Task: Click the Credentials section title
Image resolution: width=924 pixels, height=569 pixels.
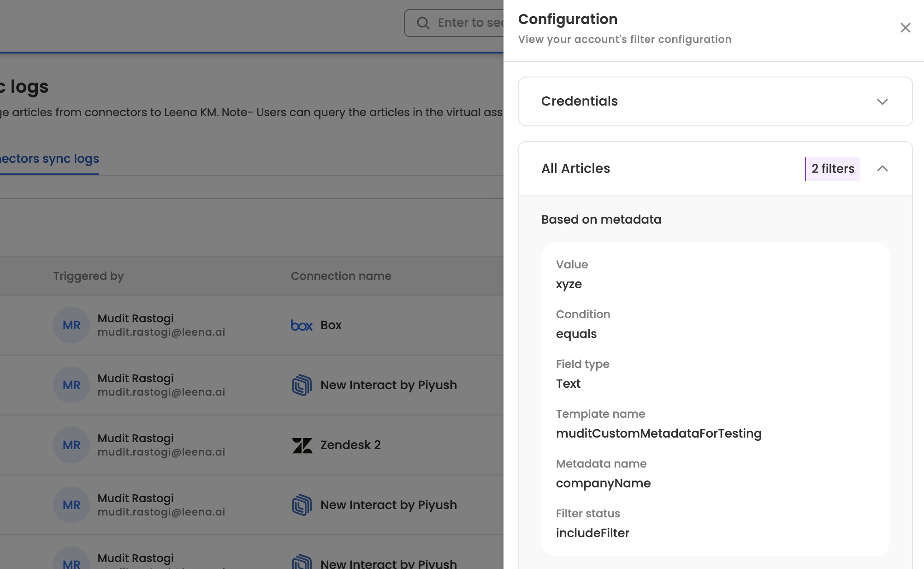Action: click(579, 101)
